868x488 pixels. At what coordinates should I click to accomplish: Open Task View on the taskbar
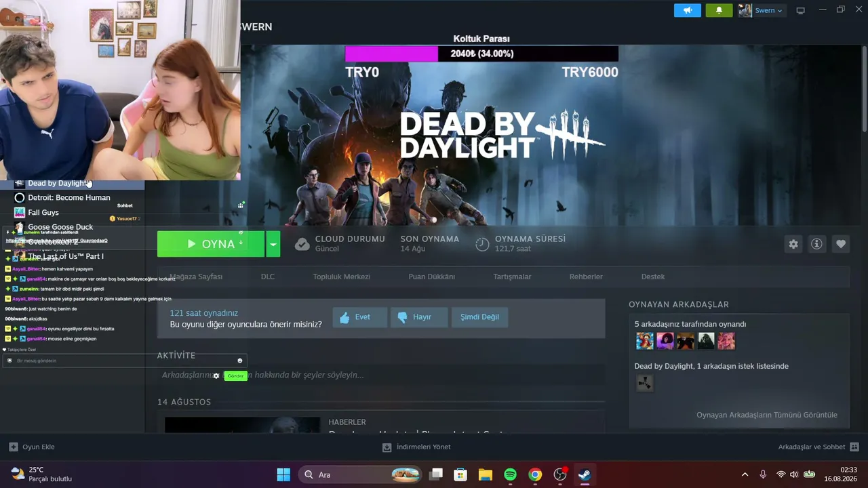click(x=436, y=474)
